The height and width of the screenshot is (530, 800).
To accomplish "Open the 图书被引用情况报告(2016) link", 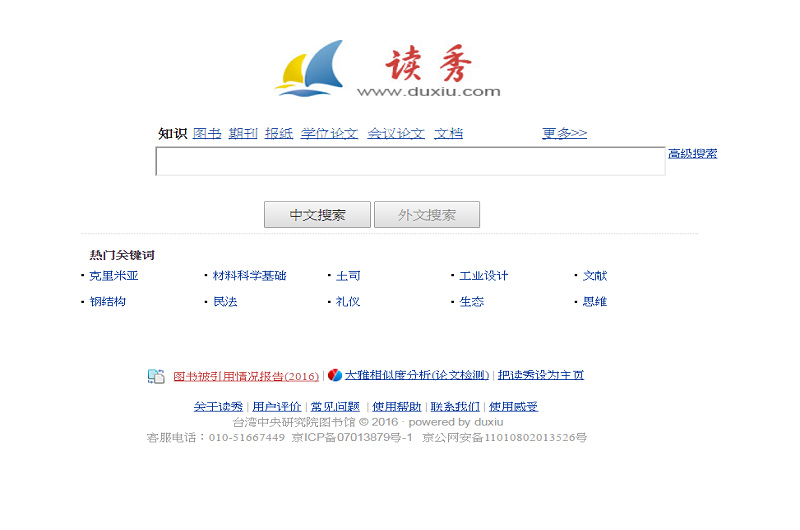I will pos(246,376).
